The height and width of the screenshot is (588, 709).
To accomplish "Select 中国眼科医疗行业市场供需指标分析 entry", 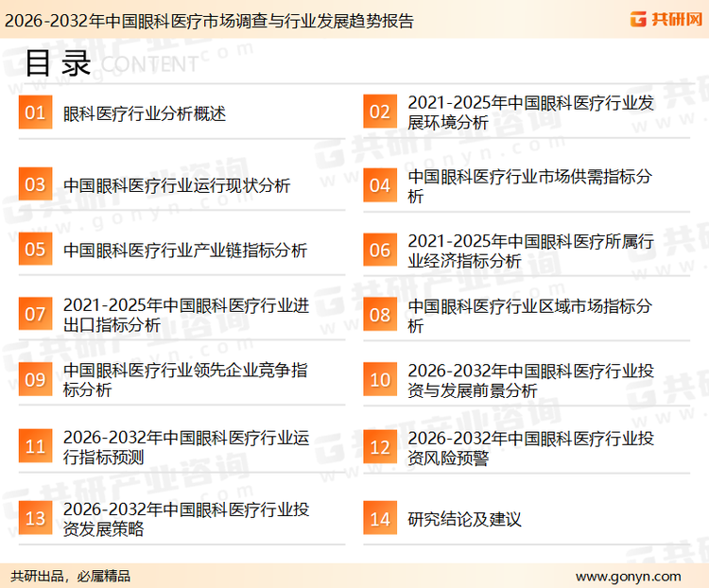I will point(529,186).
